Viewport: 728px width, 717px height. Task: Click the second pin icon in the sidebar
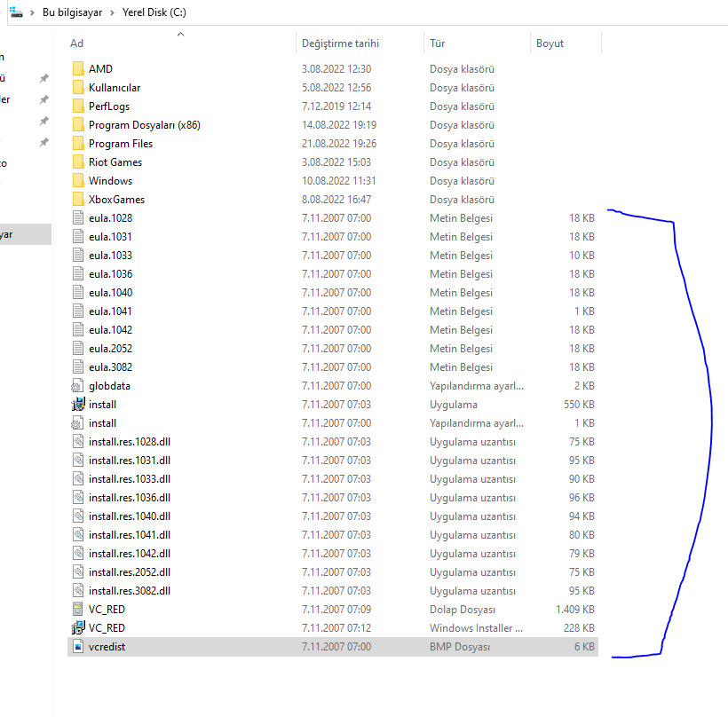[x=44, y=99]
